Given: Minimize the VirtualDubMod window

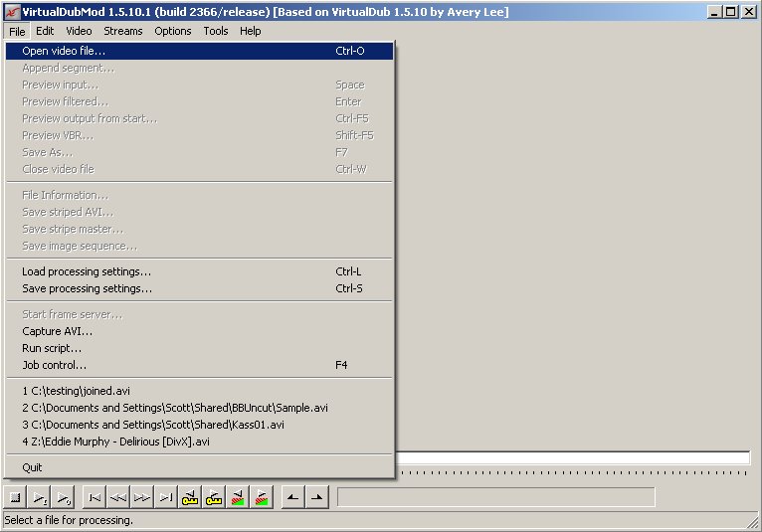Looking at the screenshot, I should 714,12.
